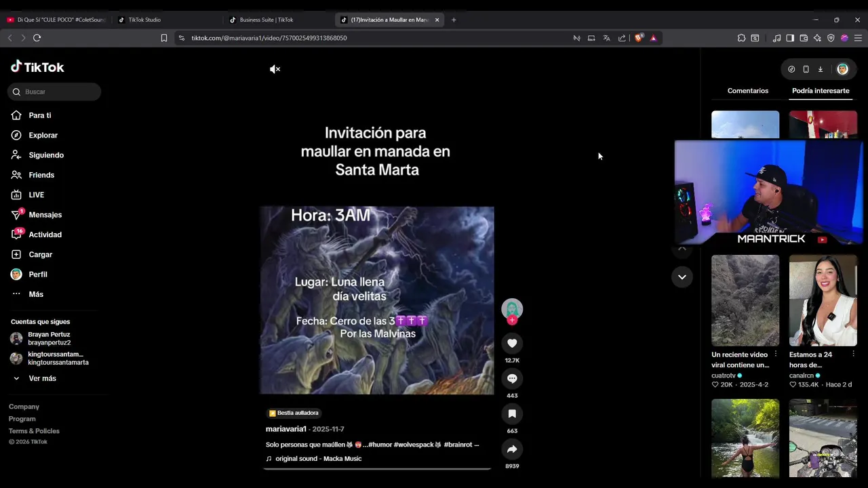Focus the Buscar search field

(54, 91)
